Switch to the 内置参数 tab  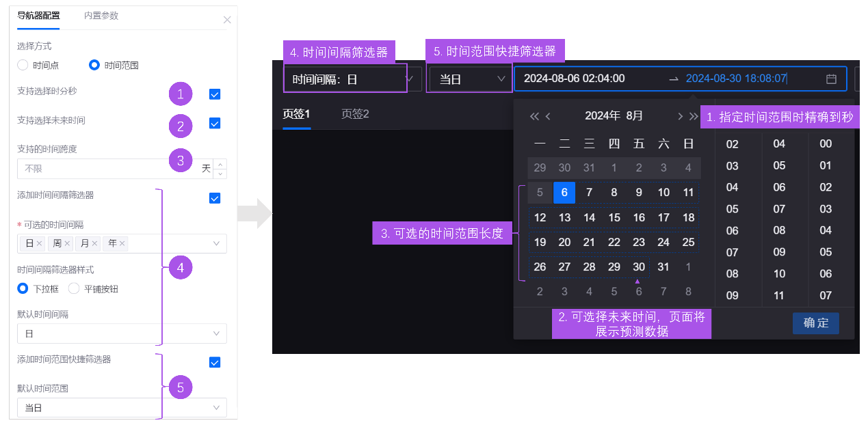pos(101,15)
